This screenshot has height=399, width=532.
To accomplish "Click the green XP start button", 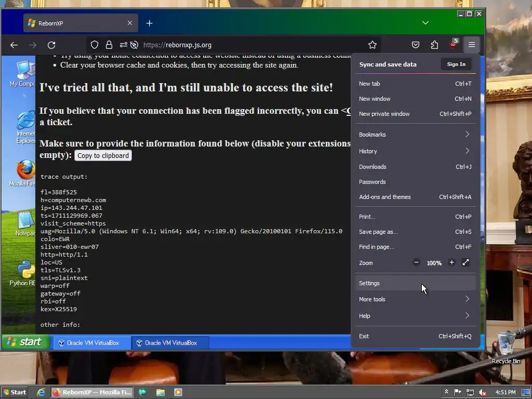I will point(26,342).
